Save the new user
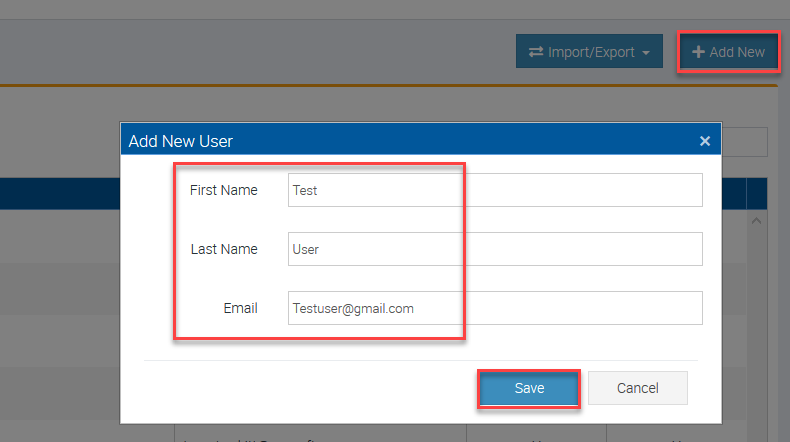The height and width of the screenshot is (442, 790). tap(529, 388)
